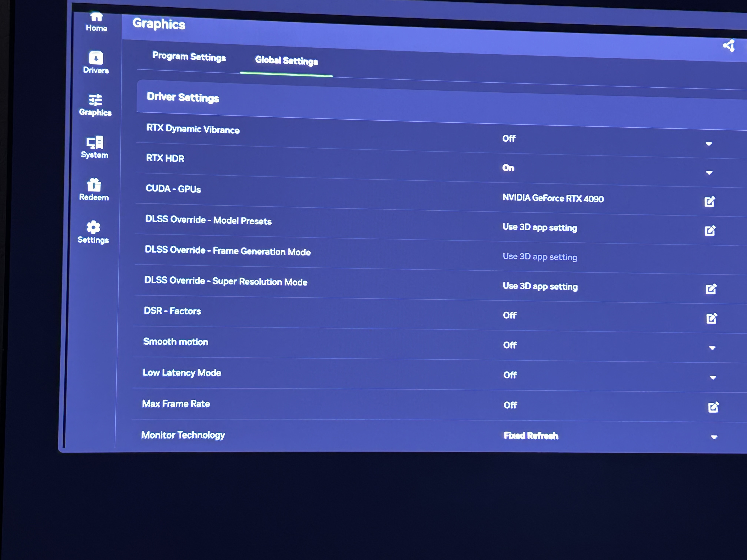The image size is (747, 560).
Task: Open the Home sidebar page
Action: [96, 22]
